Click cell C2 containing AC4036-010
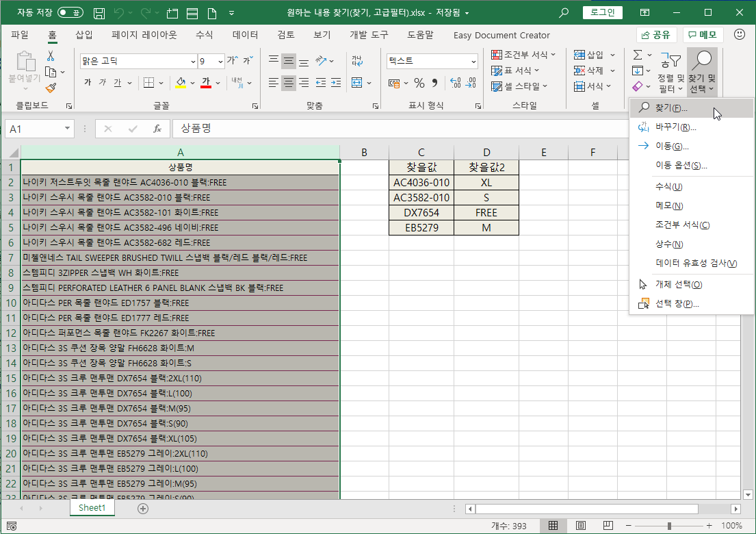 tap(421, 183)
